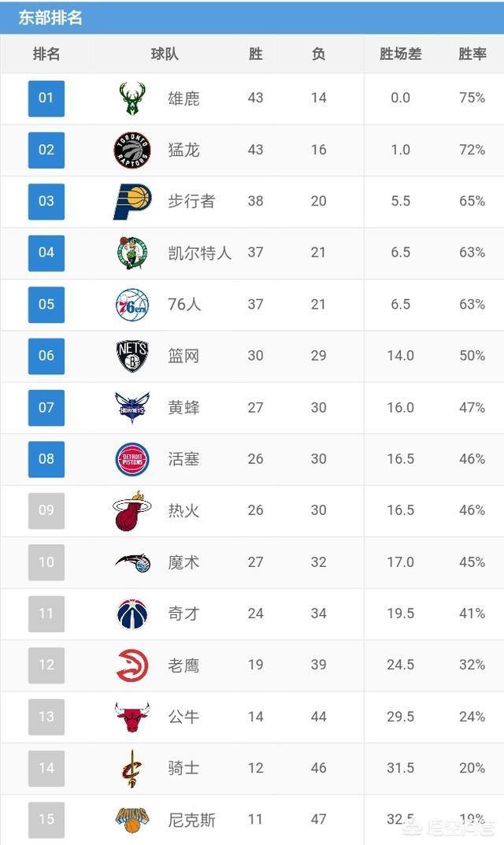The width and height of the screenshot is (504, 845).
Task: Click the Milwaukee Bucks team logo
Action: pyautogui.click(x=132, y=98)
